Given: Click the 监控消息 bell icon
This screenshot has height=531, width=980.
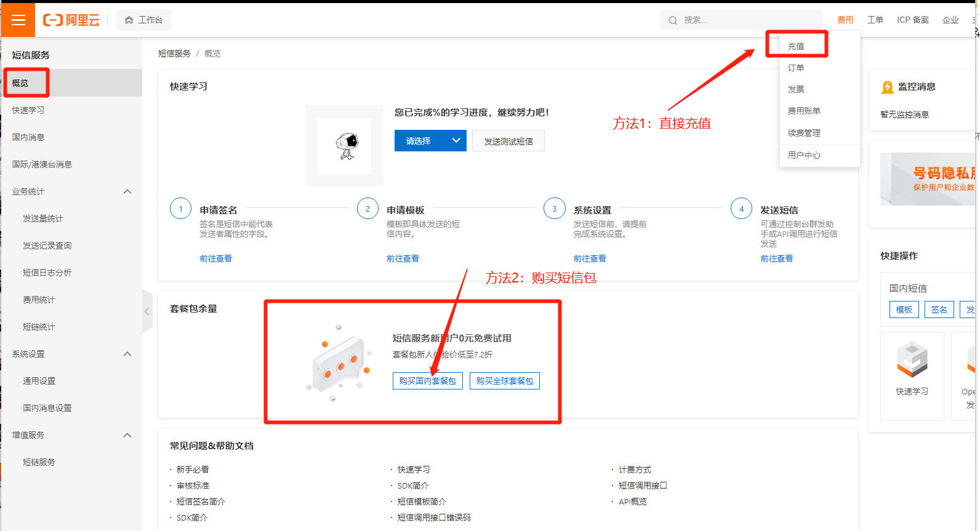Looking at the screenshot, I should point(887,87).
